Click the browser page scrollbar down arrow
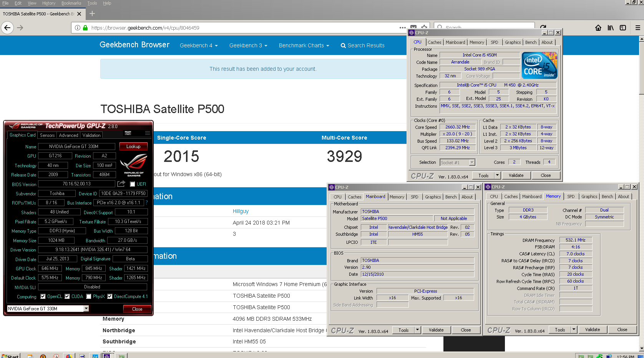Image resolution: width=644 pixels, height=358 pixels. point(641,348)
